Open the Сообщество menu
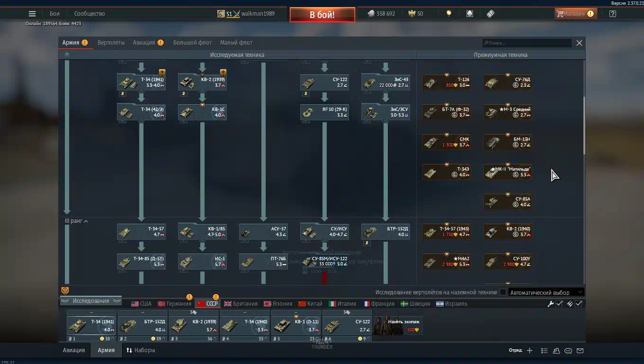The width and height of the screenshot is (644, 364). (89, 14)
